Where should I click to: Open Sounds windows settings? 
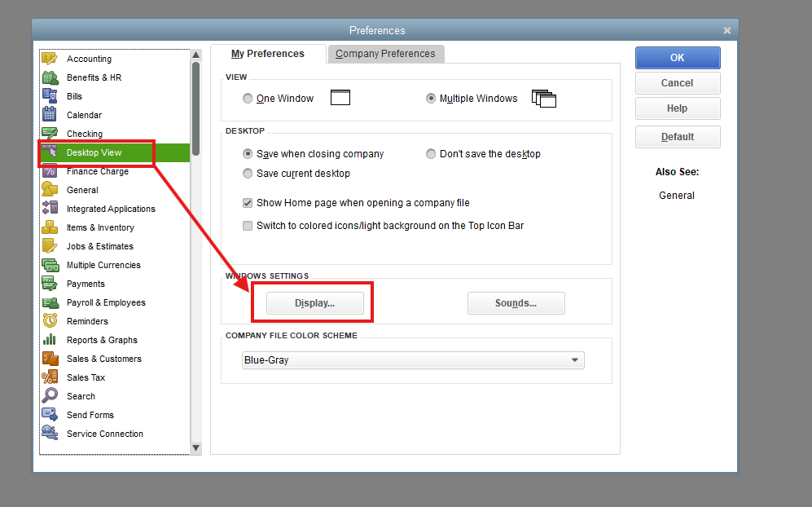(x=516, y=303)
